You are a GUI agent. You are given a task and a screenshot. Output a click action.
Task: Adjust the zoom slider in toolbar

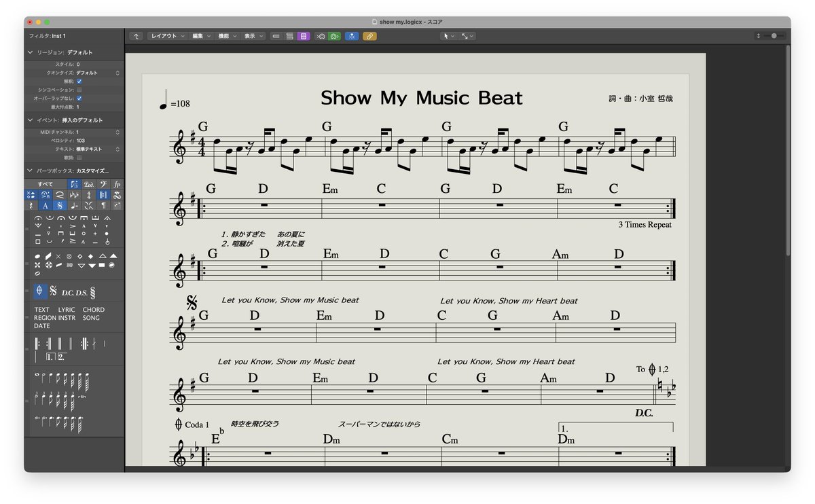773,36
